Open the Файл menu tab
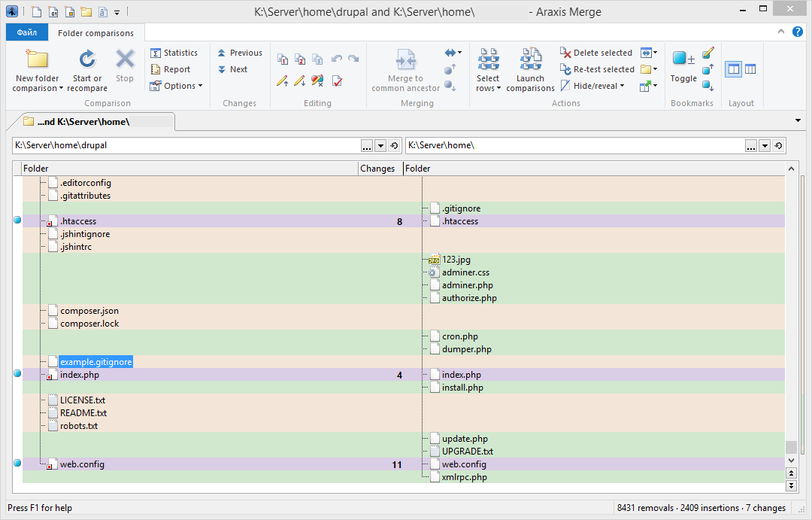Image resolution: width=812 pixels, height=520 pixels. [x=27, y=33]
